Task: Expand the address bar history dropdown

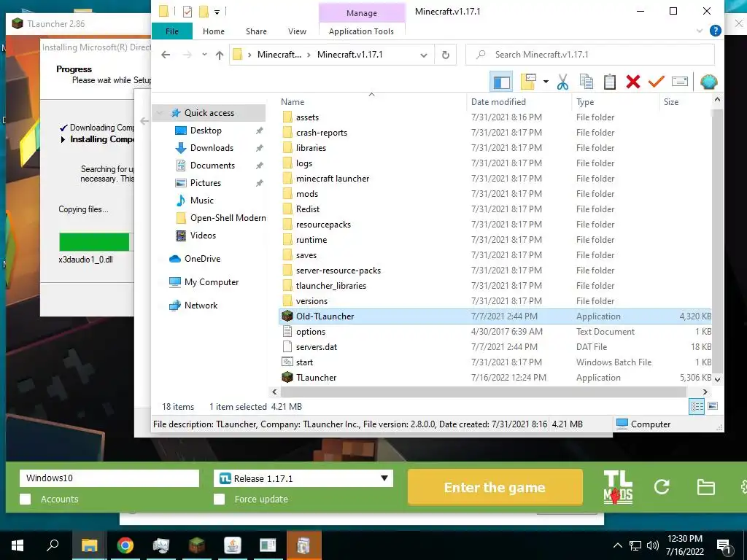Action: 424,55
